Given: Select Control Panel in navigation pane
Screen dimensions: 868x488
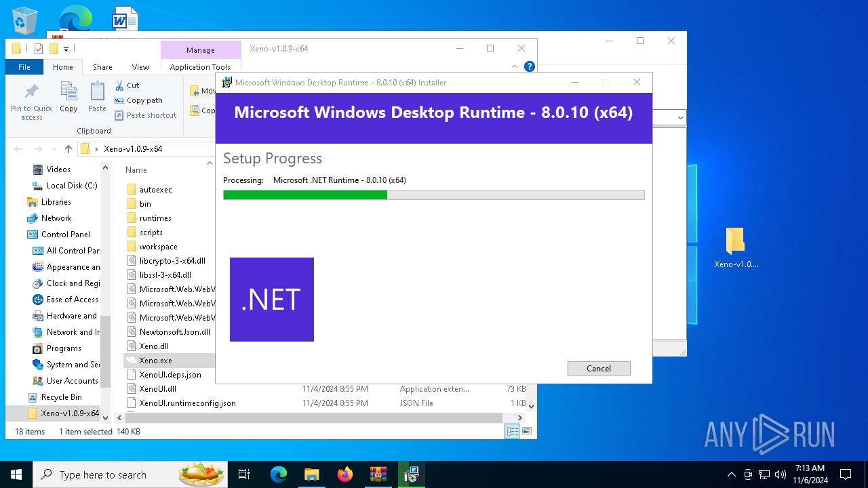Looking at the screenshot, I should tap(65, 235).
